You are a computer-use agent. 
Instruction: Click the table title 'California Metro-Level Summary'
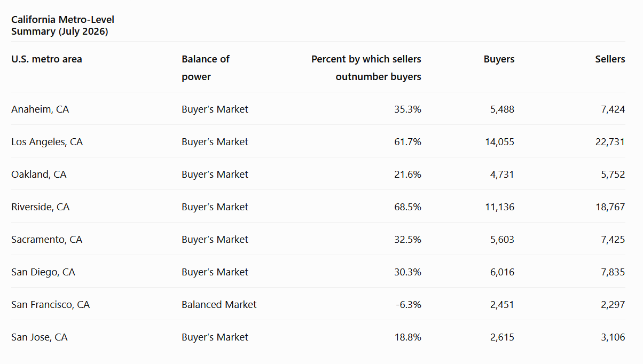pyautogui.click(x=62, y=26)
